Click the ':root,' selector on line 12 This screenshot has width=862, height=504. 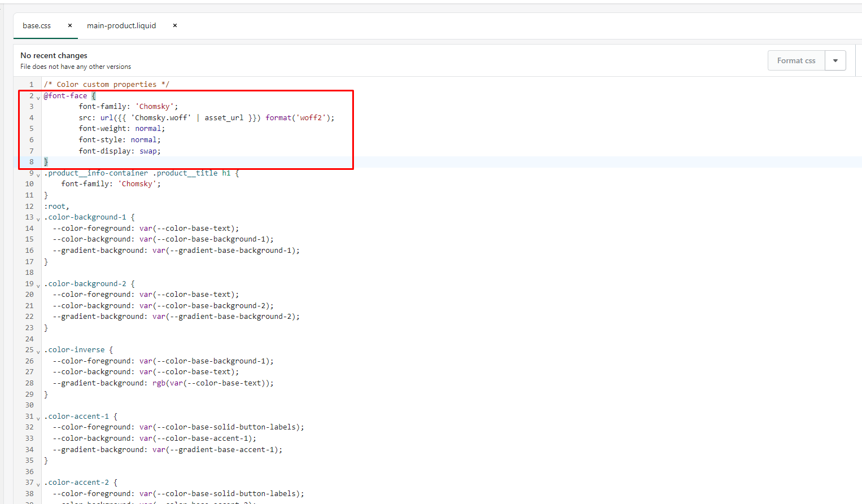point(56,206)
